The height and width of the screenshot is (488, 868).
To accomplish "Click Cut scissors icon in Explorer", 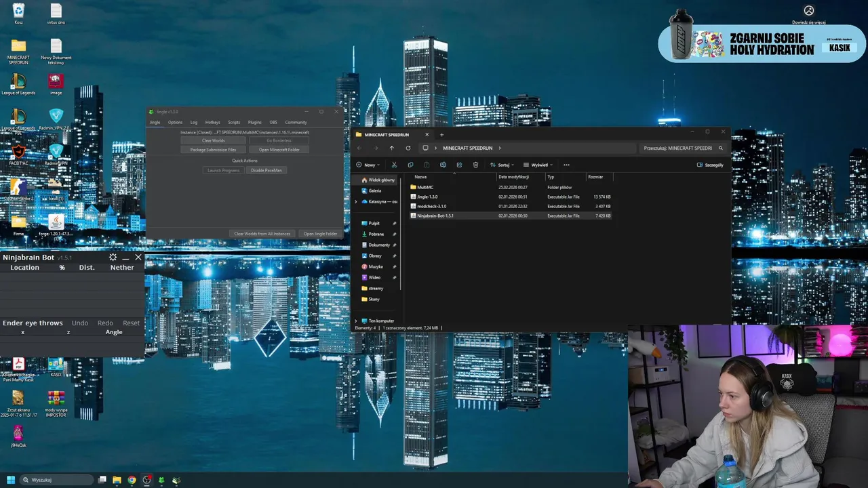I will click(394, 165).
